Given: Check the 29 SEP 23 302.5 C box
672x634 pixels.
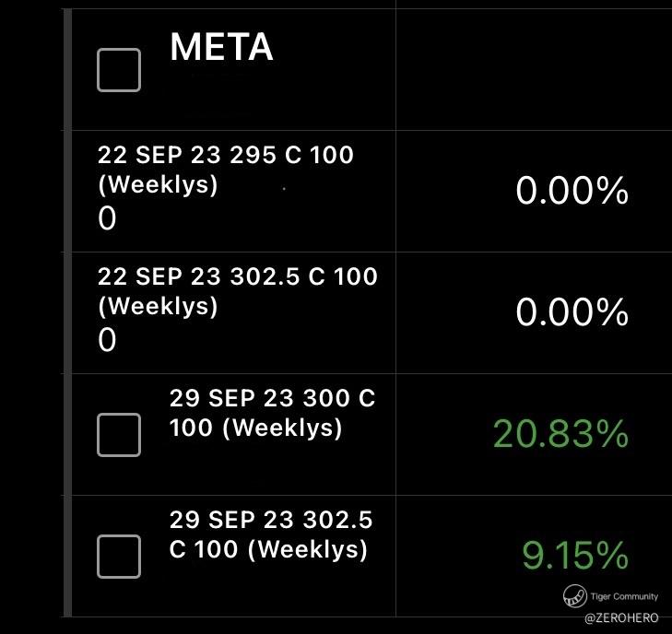Looking at the screenshot, I should point(119,557).
